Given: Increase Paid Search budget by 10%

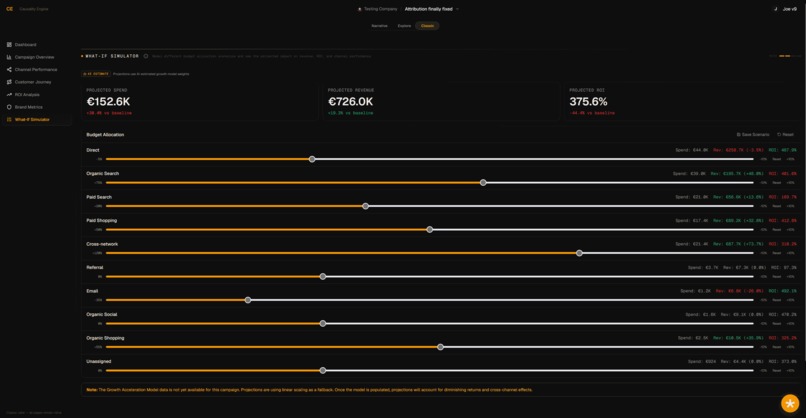Looking at the screenshot, I should coord(791,206).
